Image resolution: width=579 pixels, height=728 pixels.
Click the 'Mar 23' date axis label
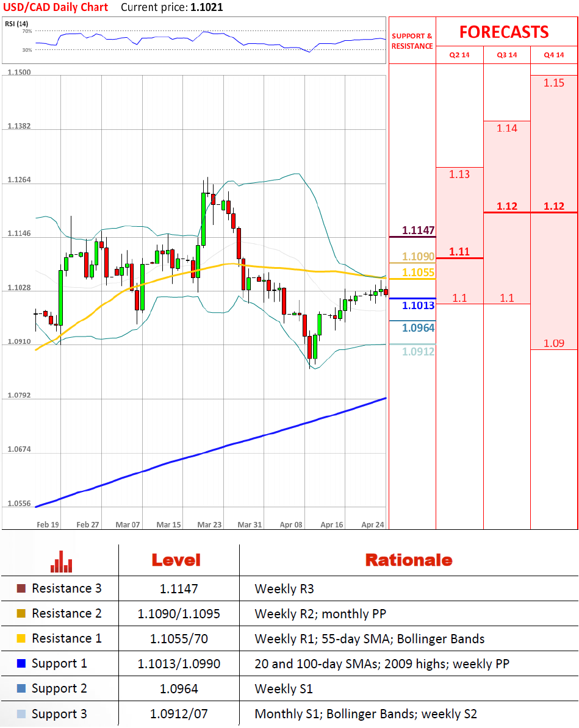coord(209,524)
